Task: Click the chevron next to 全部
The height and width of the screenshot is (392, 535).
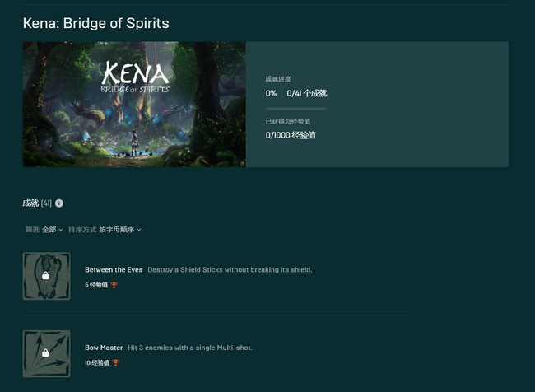Action: click(x=61, y=230)
